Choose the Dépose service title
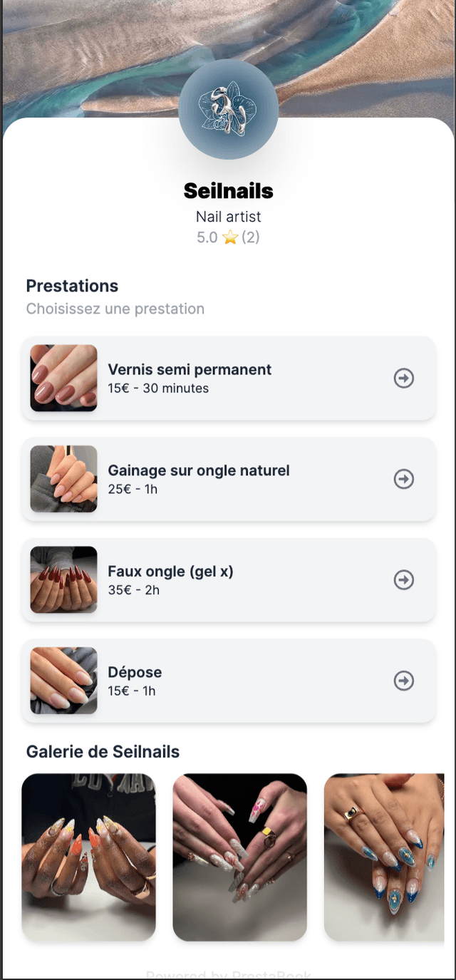Viewport: 456px width, 980px height. click(135, 673)
